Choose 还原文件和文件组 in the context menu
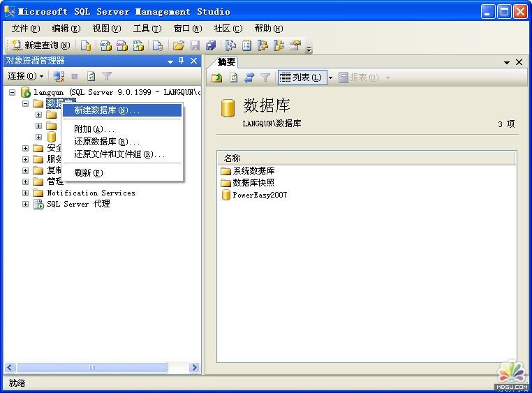Viewport: 532px width, 393px height. click(x=119, y=154)
